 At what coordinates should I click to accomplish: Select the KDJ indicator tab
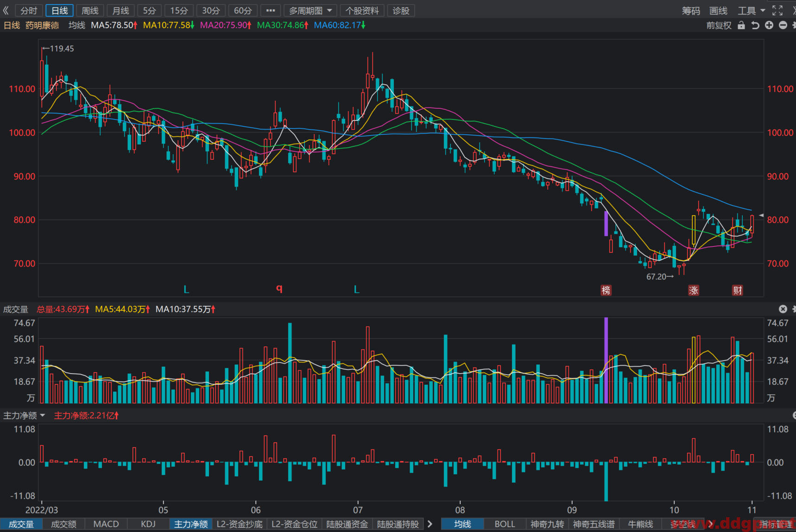(148, 524)
